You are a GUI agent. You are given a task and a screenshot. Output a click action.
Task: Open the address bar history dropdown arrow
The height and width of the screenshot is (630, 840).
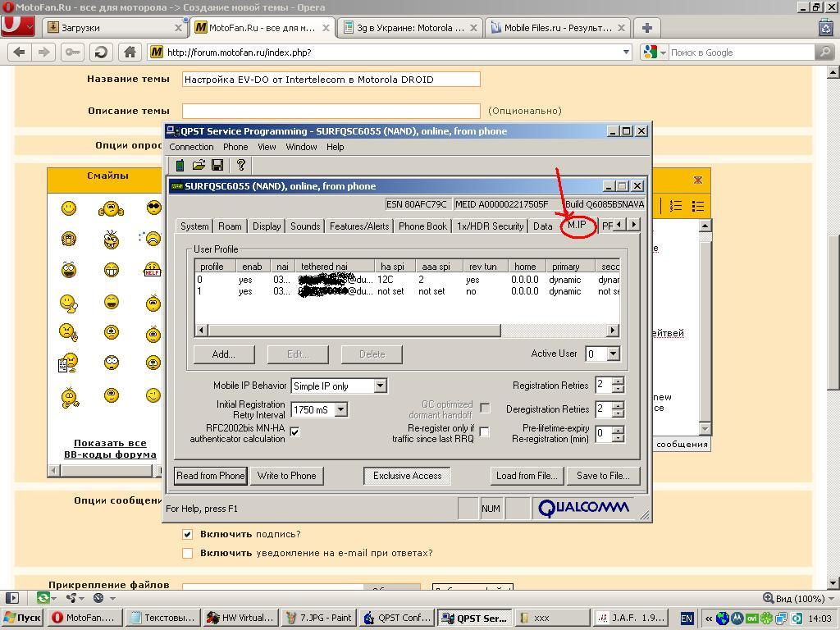coord(626,52)
